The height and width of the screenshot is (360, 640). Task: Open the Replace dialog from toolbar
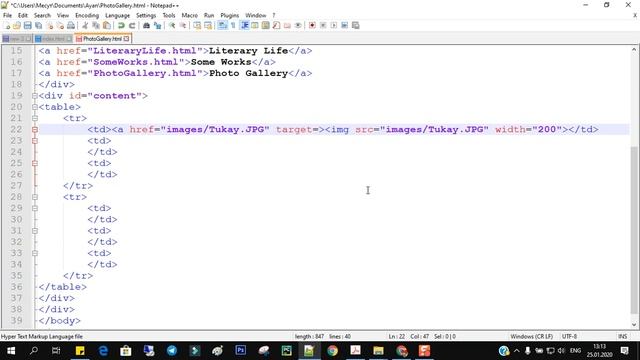coord(157,25)
